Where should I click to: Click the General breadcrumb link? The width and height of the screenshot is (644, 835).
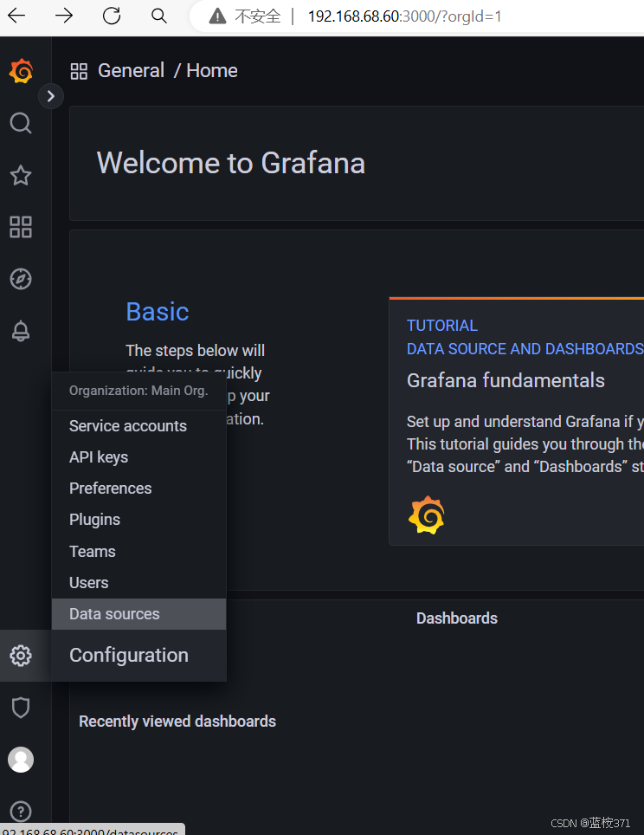click(131, 71)
